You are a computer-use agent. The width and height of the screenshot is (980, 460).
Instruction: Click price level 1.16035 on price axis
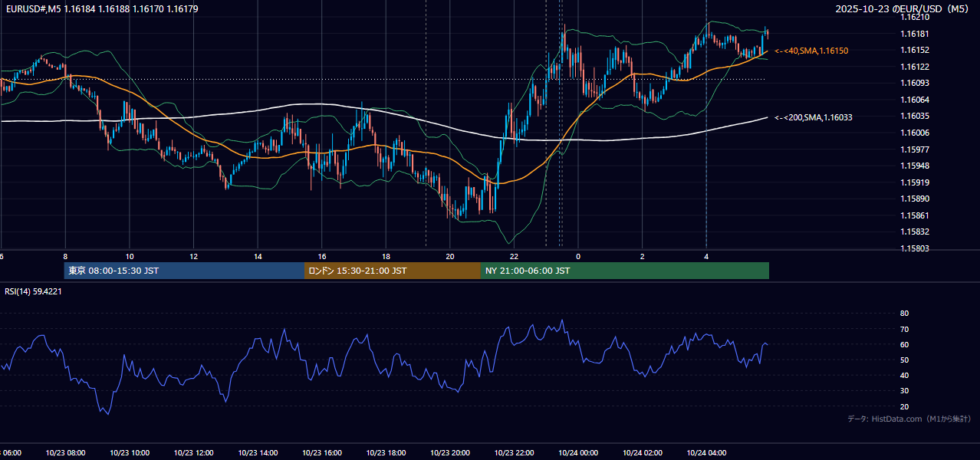click(x=914, y=116)
